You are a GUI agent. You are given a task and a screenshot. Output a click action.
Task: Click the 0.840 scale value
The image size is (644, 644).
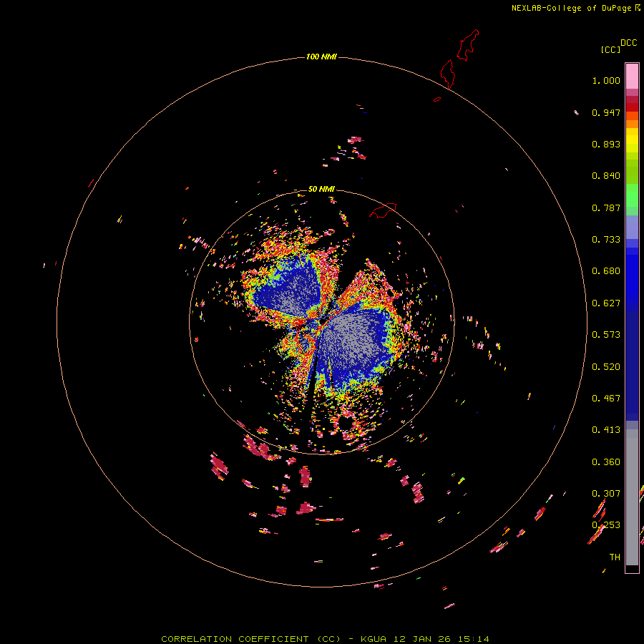click(606, 176)
